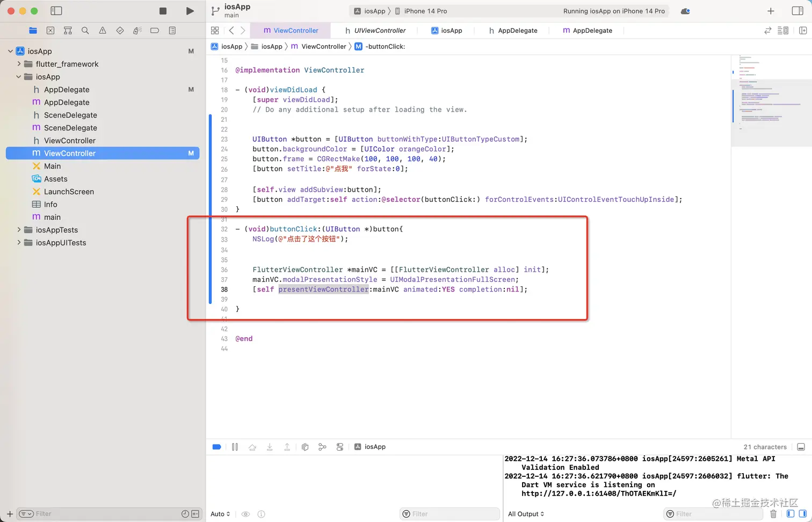Collapse the iosApp group folder
This screenshot has width=812, height=522.
(19, 77)
